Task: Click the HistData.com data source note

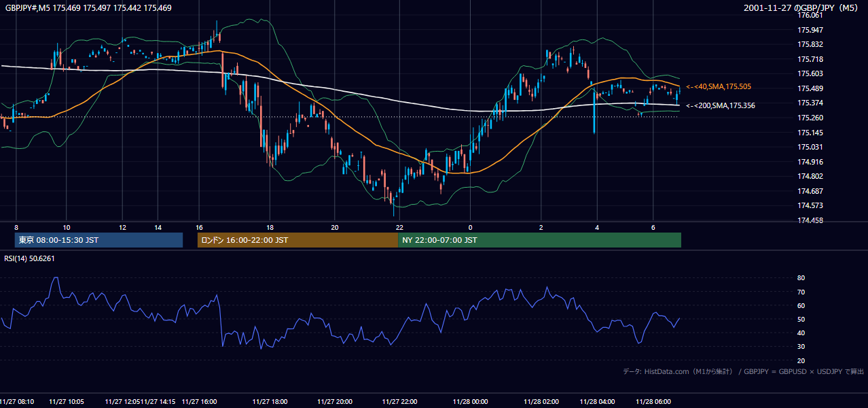Action: point(744,371)
